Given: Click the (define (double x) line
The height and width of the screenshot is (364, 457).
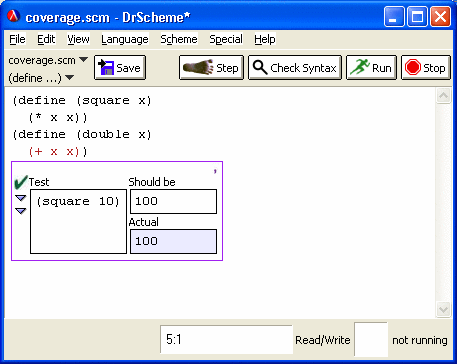Looking at the screenshot, I should tap(82, 134).
